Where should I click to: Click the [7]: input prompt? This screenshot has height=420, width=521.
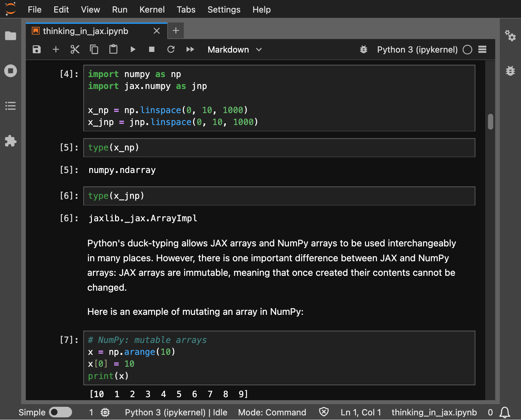pos(69,340)
